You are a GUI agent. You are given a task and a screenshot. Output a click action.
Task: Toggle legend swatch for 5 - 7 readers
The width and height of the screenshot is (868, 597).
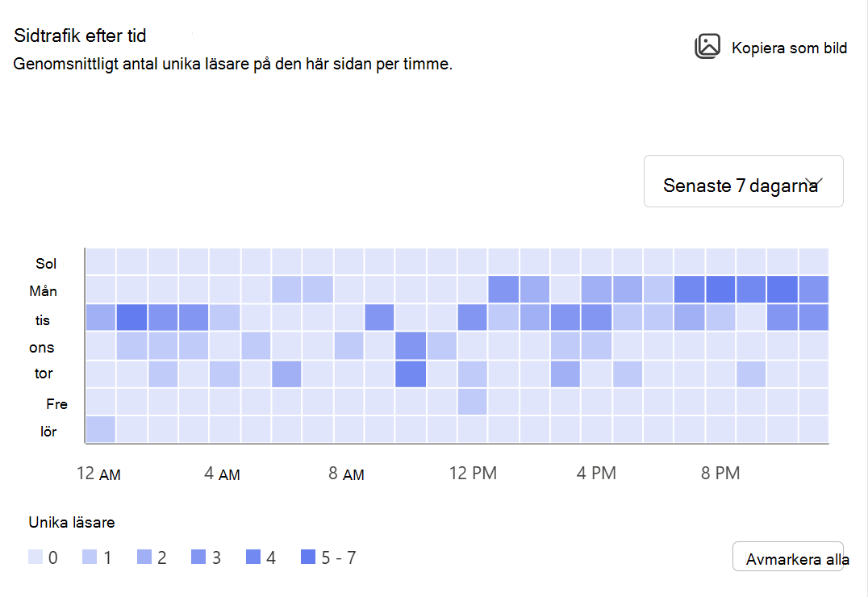point(308,557)
